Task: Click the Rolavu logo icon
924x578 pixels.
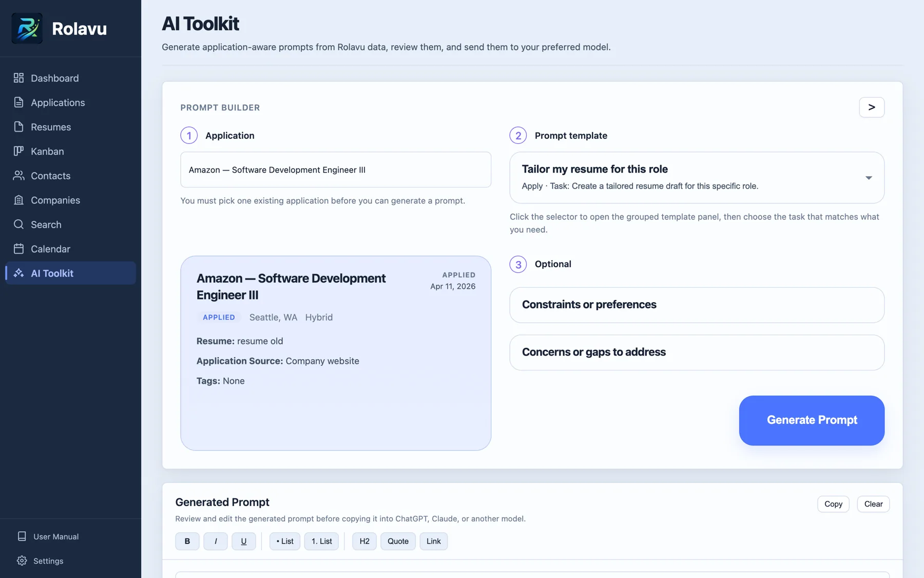Action: [x=27, y=28]
